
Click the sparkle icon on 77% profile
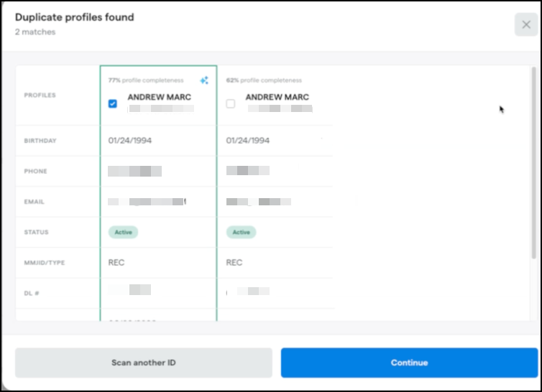204,80
